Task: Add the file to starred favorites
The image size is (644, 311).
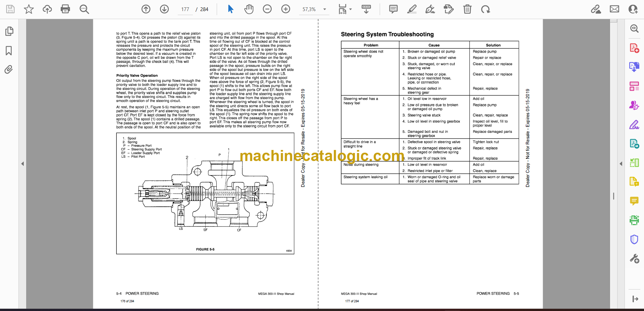Action: [29, 9]
